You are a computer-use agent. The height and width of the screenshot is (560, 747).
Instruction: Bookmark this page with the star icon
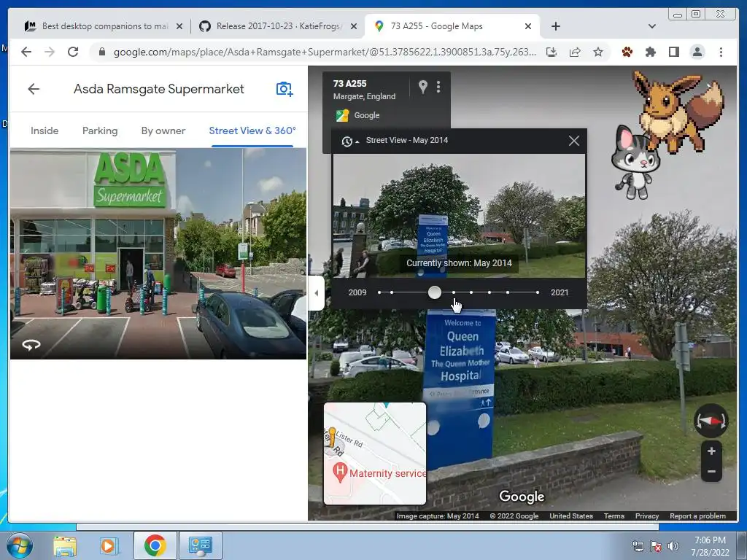(598, 52)
